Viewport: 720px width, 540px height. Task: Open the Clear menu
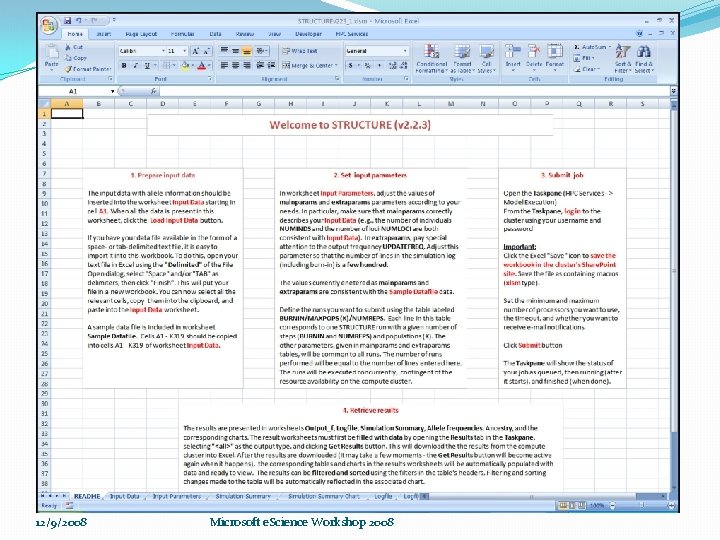(586, 69)
